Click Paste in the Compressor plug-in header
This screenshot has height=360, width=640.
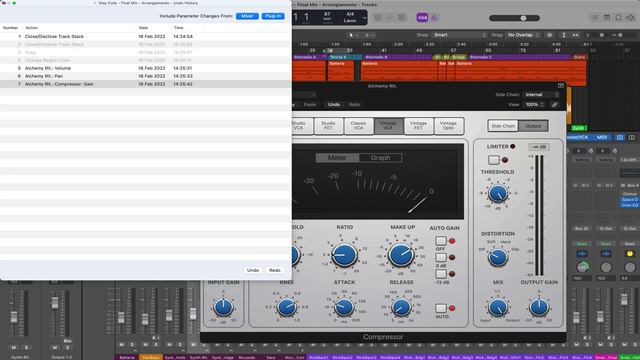pyautogui.click(x=310, y=105)
